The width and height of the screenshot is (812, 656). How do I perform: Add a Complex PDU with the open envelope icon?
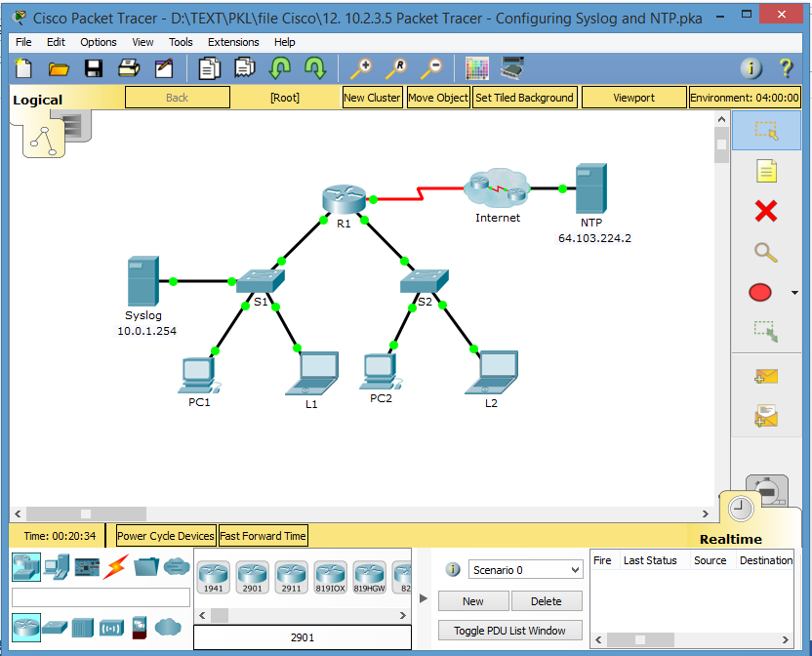coord(766,416)
